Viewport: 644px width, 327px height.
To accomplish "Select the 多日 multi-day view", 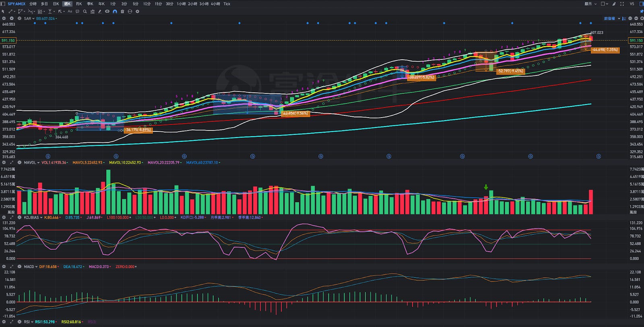I will pos(44,4).
